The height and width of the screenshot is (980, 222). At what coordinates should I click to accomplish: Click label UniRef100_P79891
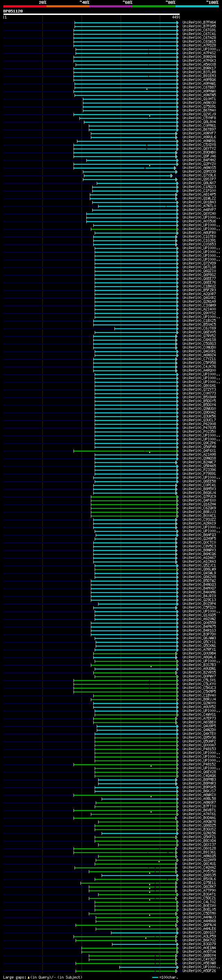click(199, 473)
